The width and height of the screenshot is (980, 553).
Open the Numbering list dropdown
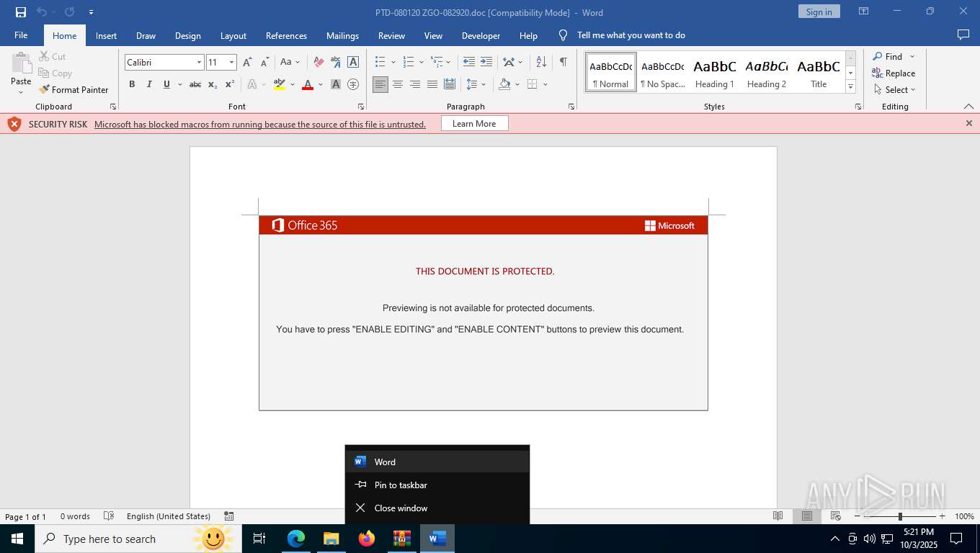pyautogui.click(x=422, y=63)
